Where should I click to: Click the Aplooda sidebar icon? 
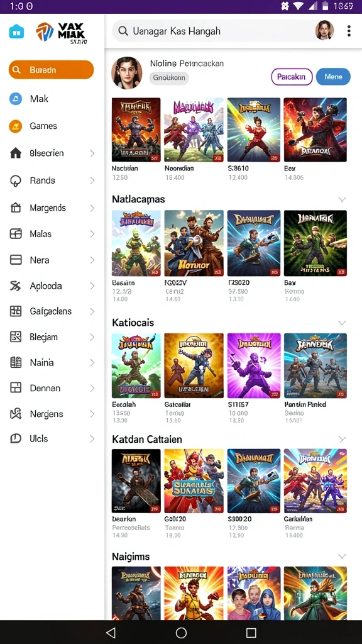(16, 286)
